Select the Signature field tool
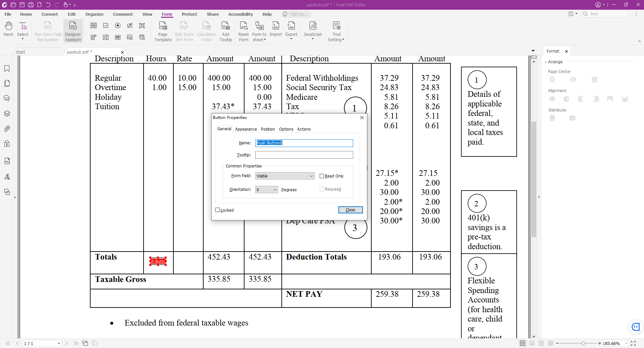This screenshot has height=348, width=644. click(x=130, y=25)
